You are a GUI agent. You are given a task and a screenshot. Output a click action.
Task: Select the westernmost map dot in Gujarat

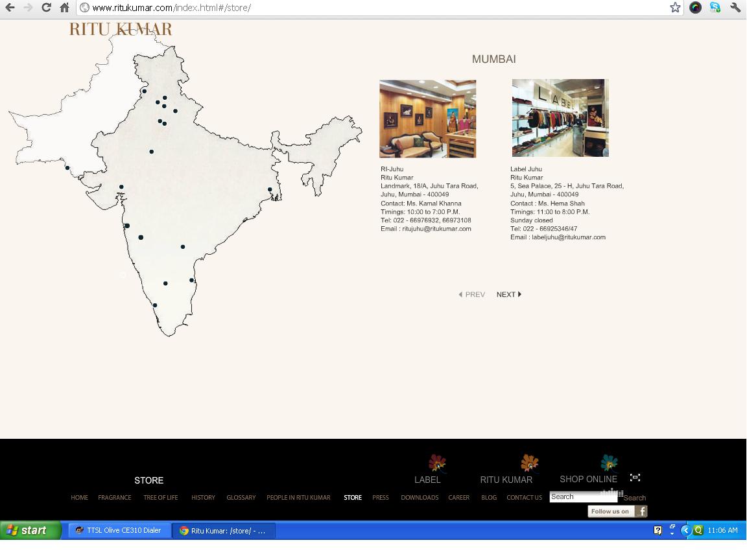pyautogui.click(x=67, y=168)
